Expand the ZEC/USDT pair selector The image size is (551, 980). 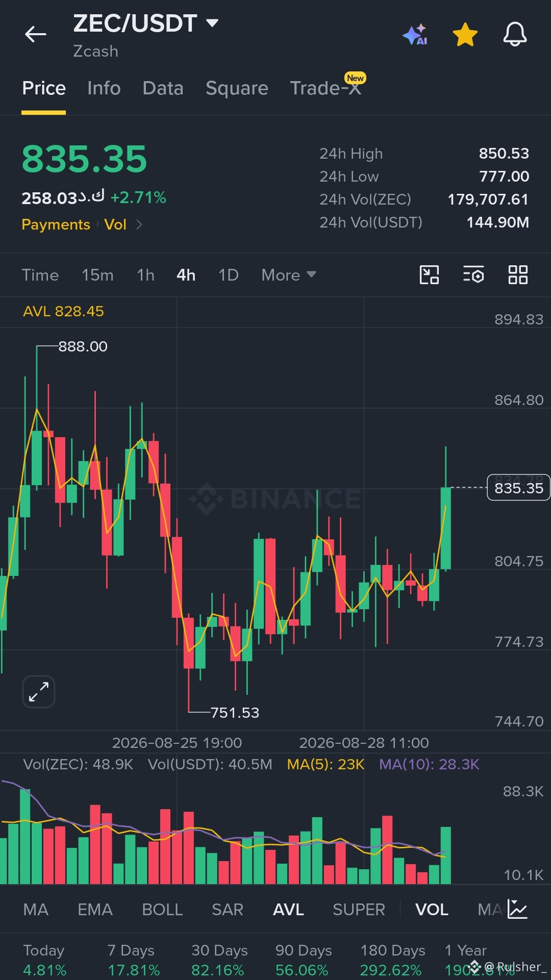pyautogui.click(x=212, y=23)
